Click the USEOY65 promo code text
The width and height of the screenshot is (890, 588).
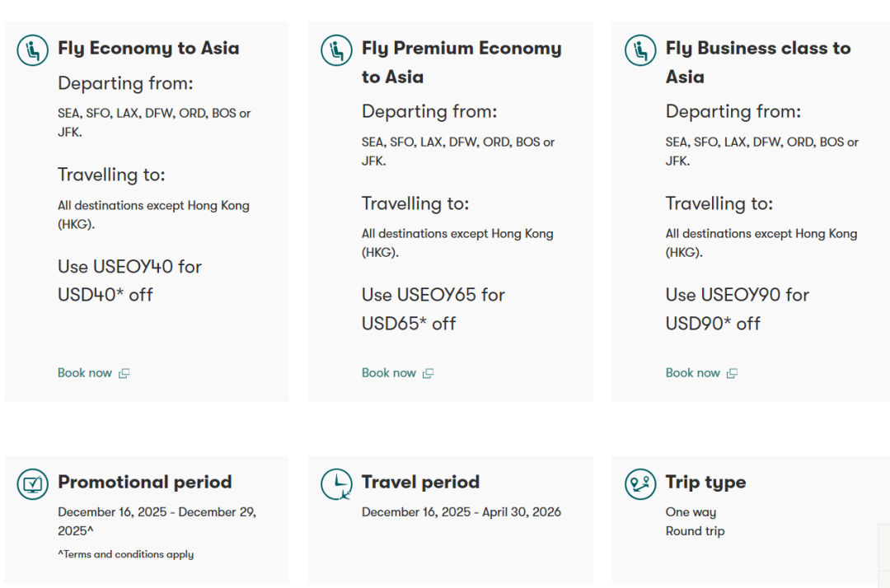(437, 295)
